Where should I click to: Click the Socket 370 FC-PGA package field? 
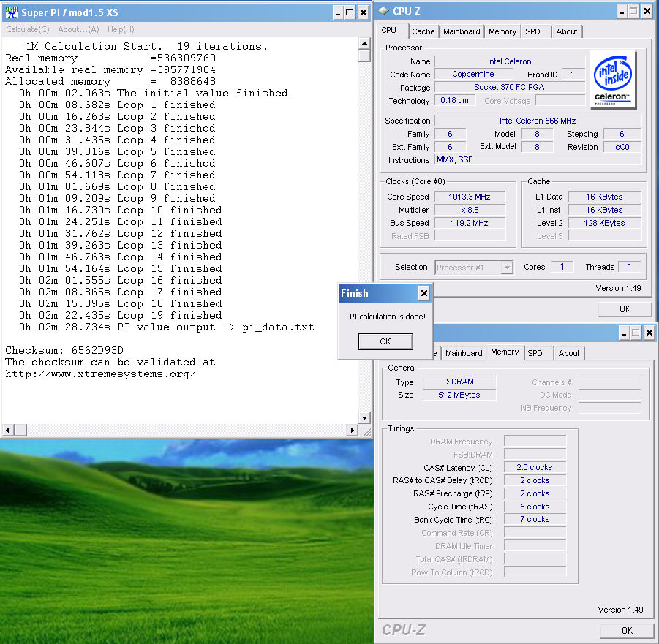pyautogui.click(x=509, y=88)
